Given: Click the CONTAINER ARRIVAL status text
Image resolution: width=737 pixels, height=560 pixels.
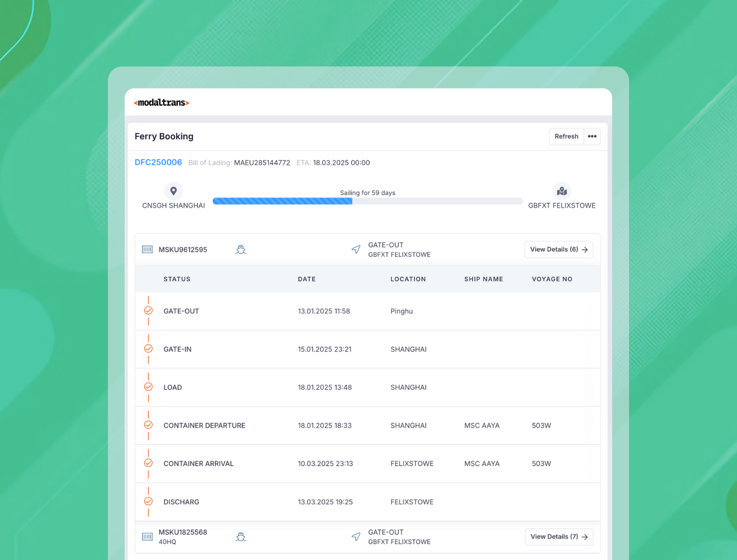Looking at the screenshot, I should click(x=199, y=464).
